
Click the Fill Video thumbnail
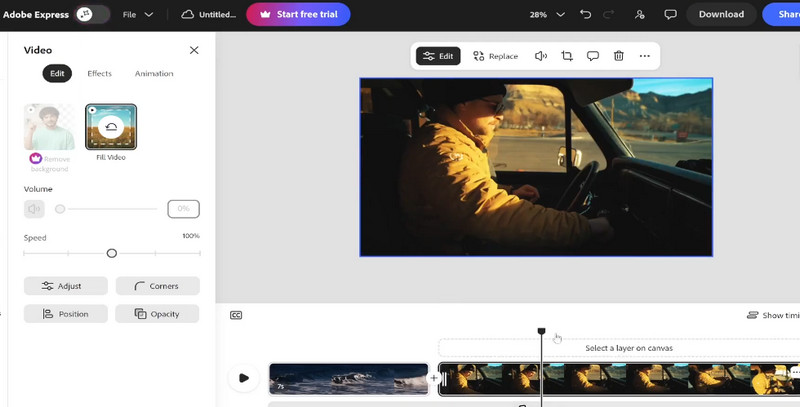click(111, 127)
